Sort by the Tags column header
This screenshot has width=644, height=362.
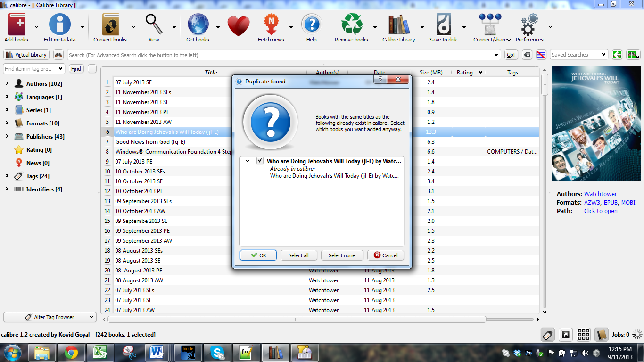point(512,73)
